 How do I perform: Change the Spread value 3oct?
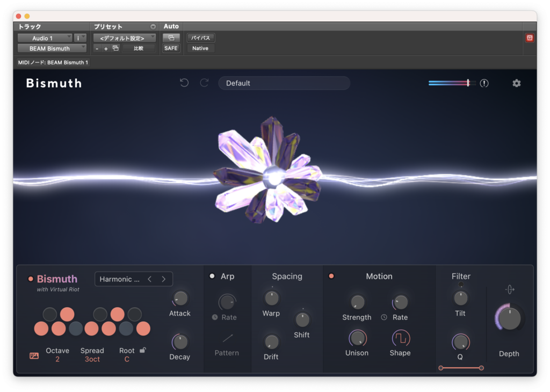pyautogui.click(x=92, y=359)
